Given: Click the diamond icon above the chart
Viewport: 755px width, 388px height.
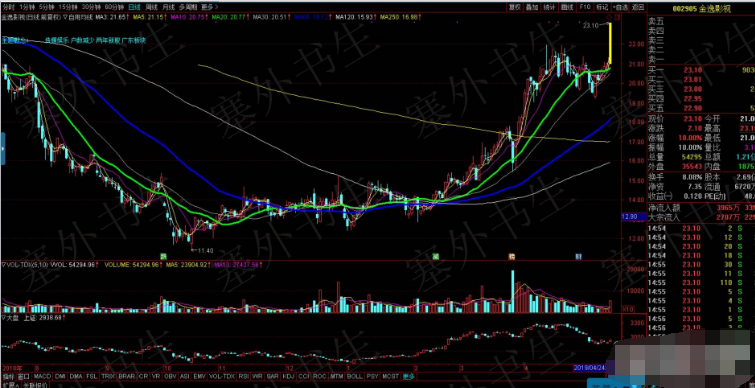Looking at the screenshot, I should coord(610,17).
